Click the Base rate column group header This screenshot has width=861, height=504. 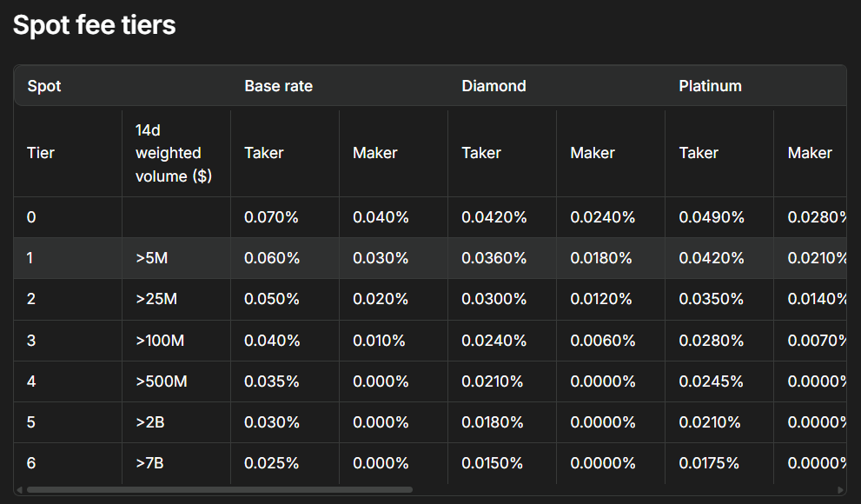click(x=278, y=86)
